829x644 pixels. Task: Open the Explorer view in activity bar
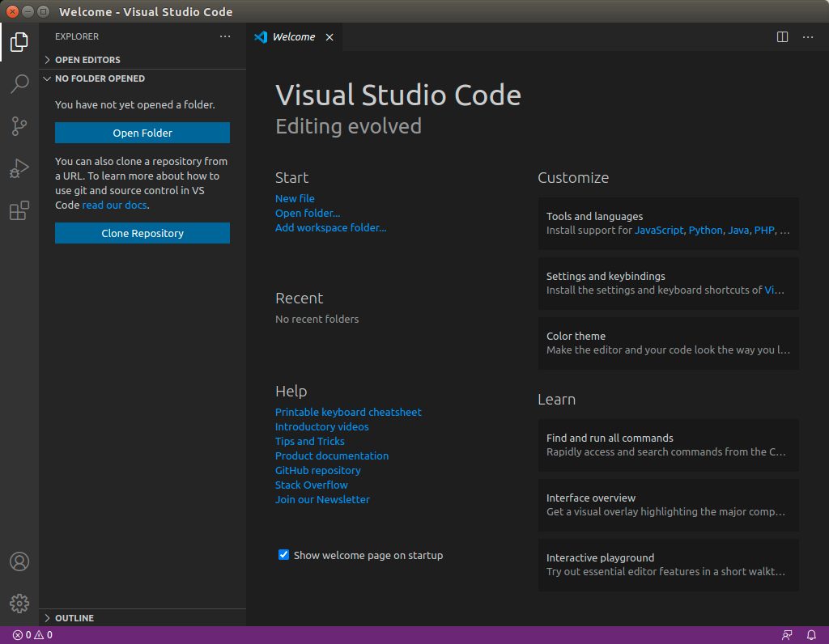click(x=19, y=42)
